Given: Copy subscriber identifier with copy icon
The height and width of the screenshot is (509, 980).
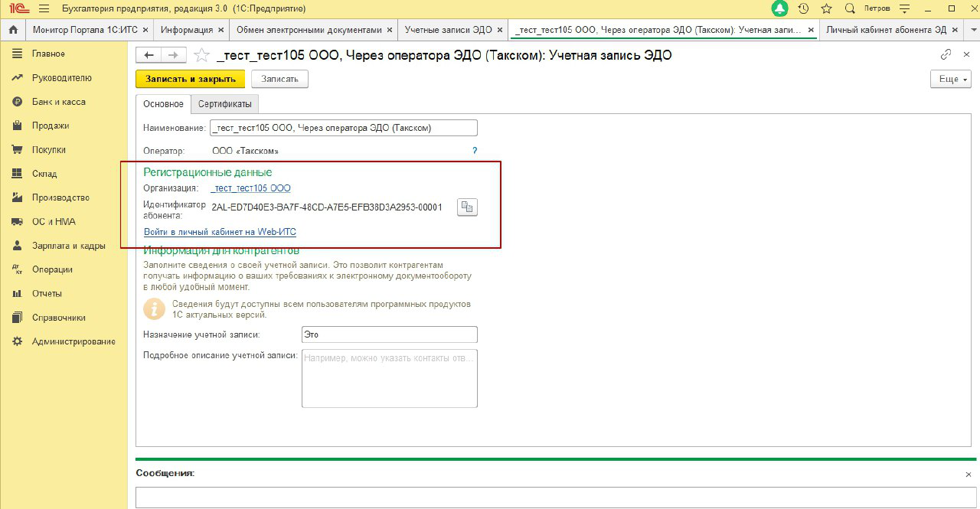Looking at the screenshot, I should point(467,207).
